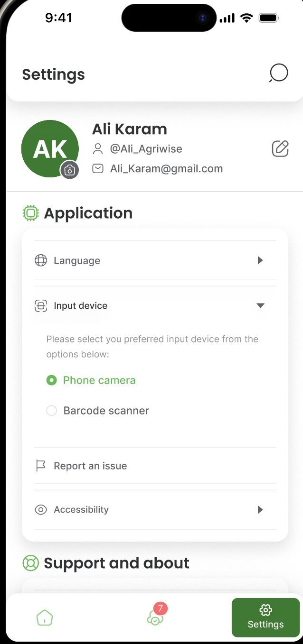Click the Input device scanner icon

point(41,306)
